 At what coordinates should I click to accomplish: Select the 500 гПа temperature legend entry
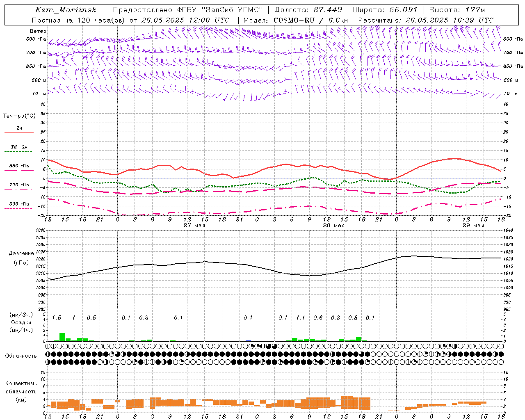click(x=19, y=205)
